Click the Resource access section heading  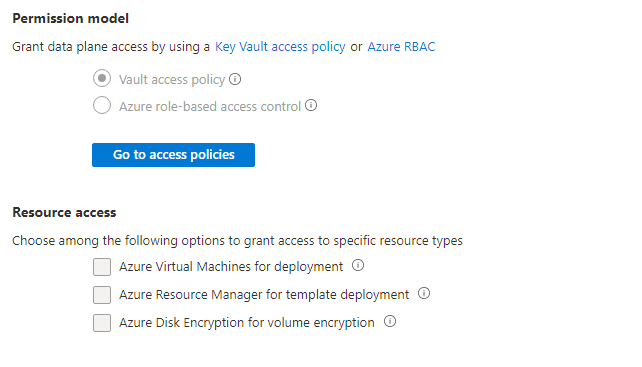64,213
